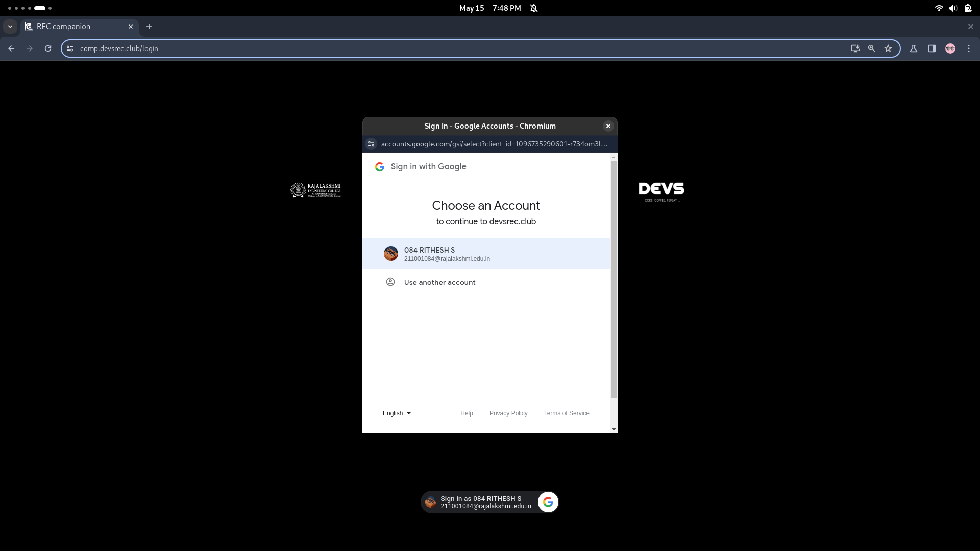Click the notification bell icon in taskbar
Viewport: 980px width, 551px height.
coord(534,8)
